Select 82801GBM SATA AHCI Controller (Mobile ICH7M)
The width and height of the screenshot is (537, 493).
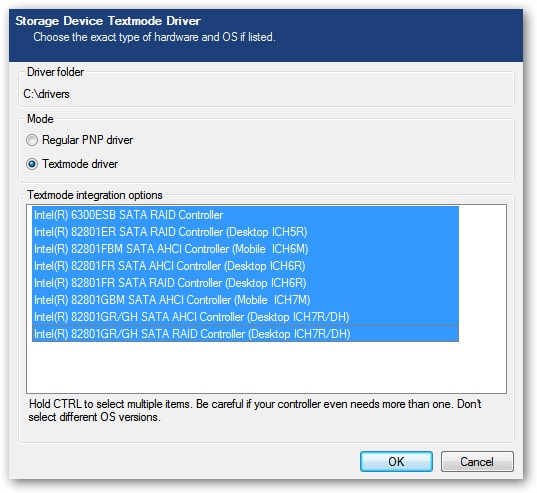click(245, 300)
